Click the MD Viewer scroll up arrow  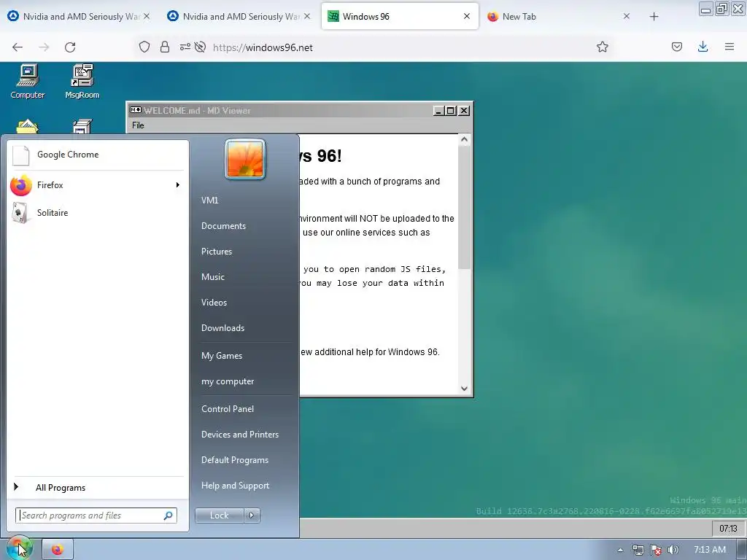(465, 140)
